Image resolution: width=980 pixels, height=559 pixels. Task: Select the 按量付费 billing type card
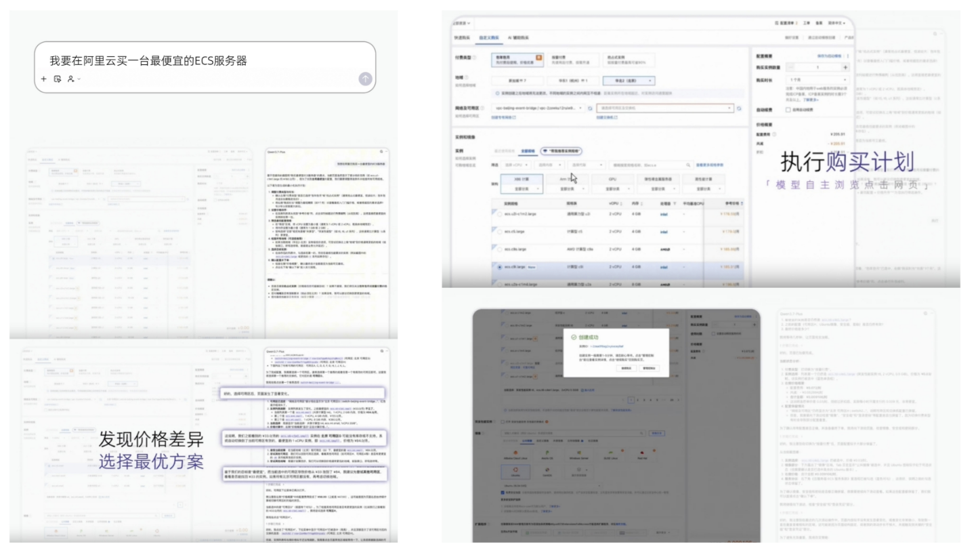(x=574, y=60)
